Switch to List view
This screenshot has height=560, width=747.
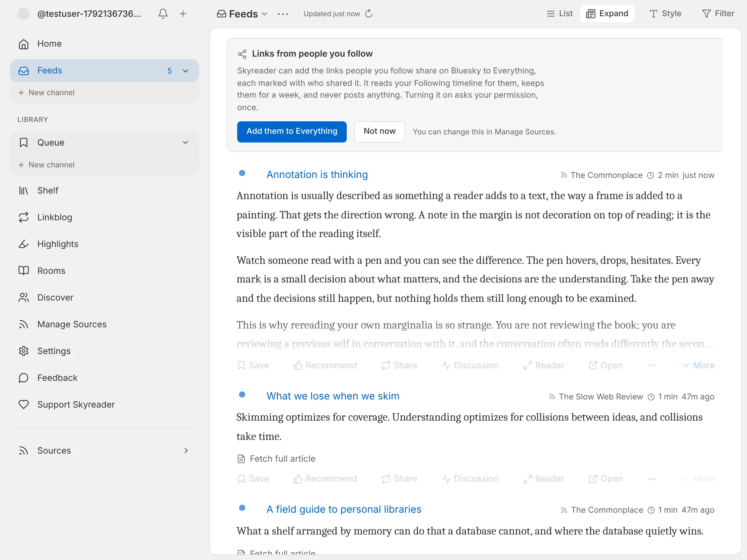point(560,13)
